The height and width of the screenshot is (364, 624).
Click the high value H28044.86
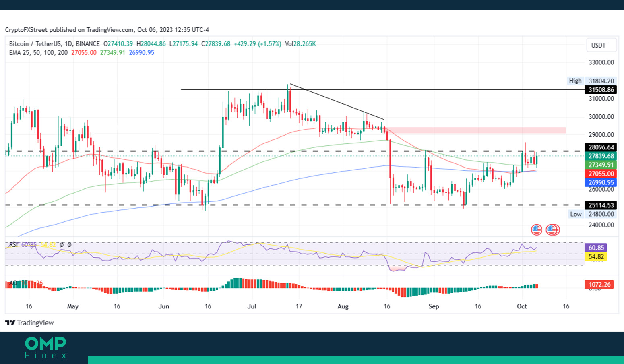point(151,43)
